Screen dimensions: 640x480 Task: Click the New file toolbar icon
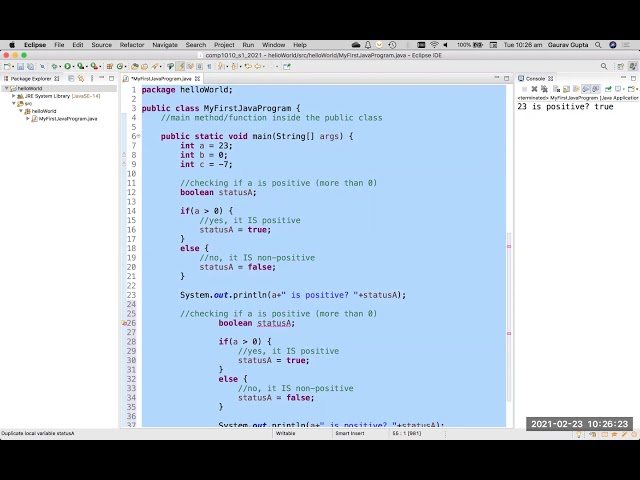tap(7, 67)
